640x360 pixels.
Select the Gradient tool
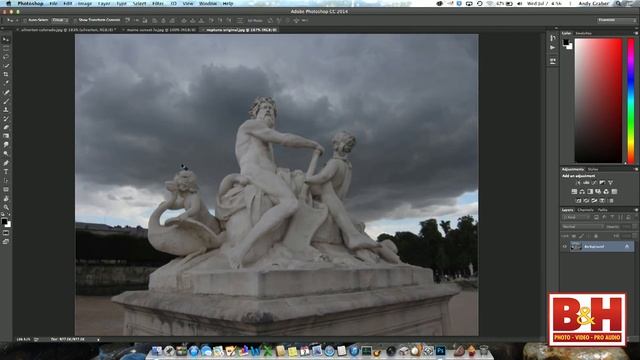[6, 136]
